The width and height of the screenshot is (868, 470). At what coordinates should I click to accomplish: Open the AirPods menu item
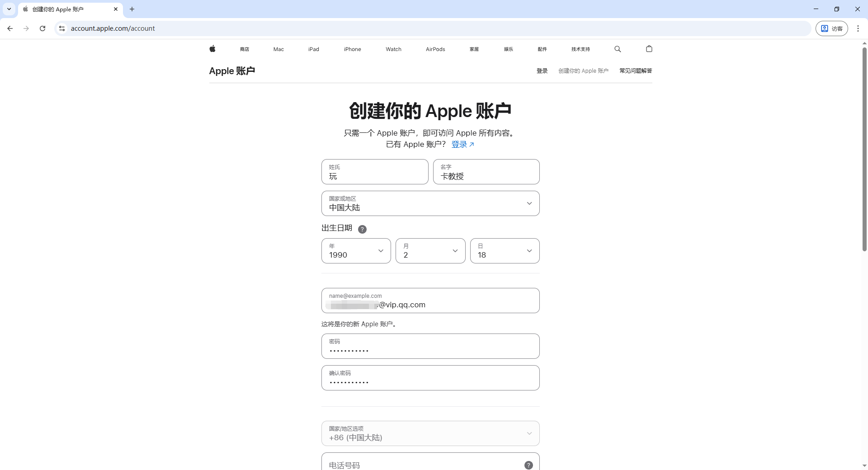click(435, 49)
